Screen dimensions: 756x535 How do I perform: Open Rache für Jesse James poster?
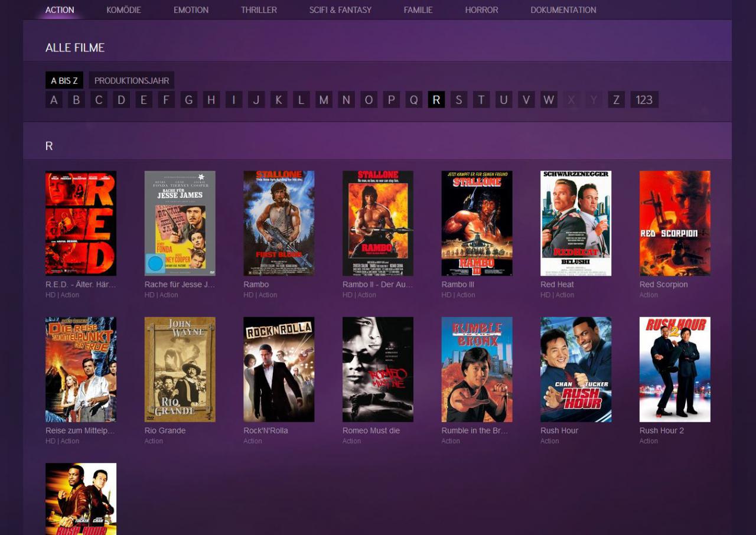(x=180, y=223)
